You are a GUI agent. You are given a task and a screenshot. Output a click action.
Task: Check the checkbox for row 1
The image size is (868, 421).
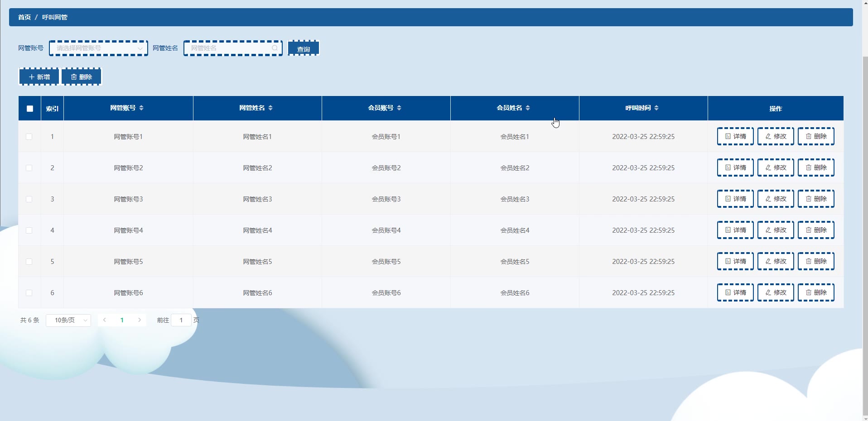29,137
